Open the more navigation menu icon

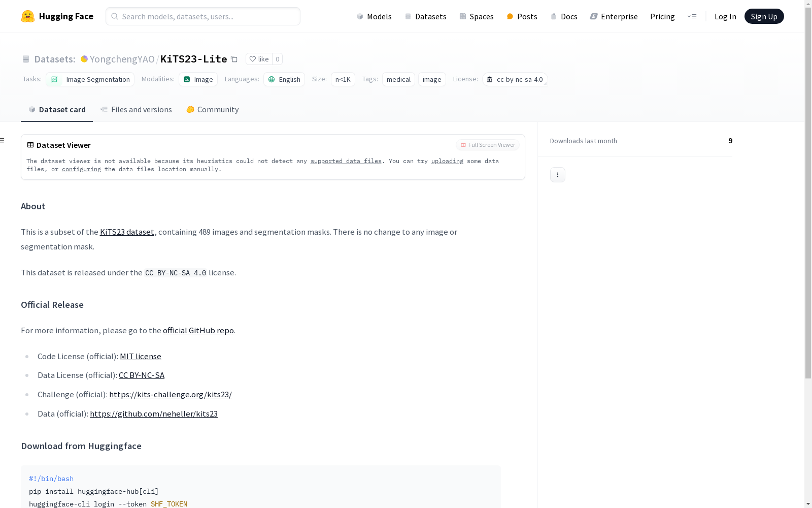click(692, 16)
